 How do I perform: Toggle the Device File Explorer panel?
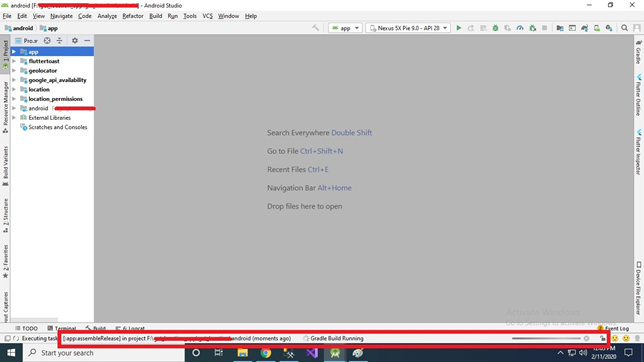point(639,288)
